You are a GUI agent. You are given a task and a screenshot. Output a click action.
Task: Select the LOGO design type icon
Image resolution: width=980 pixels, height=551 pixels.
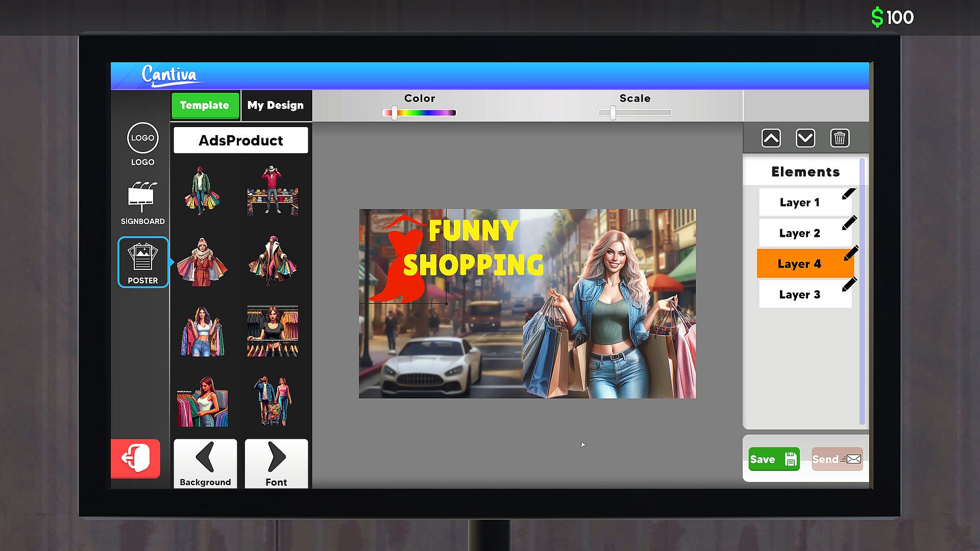142,138
